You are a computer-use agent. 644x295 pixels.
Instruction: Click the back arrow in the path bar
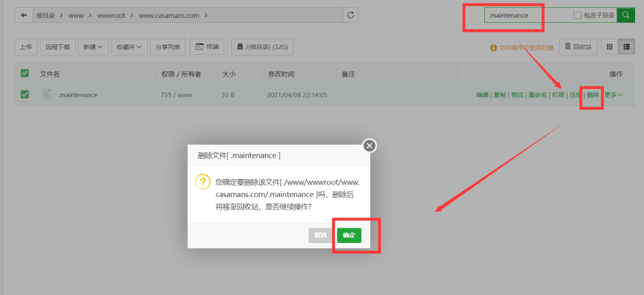point(24,15)
